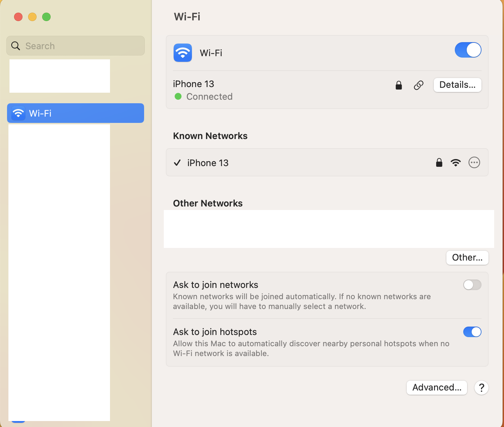Click the Ask to join networks label

point(216,285)
